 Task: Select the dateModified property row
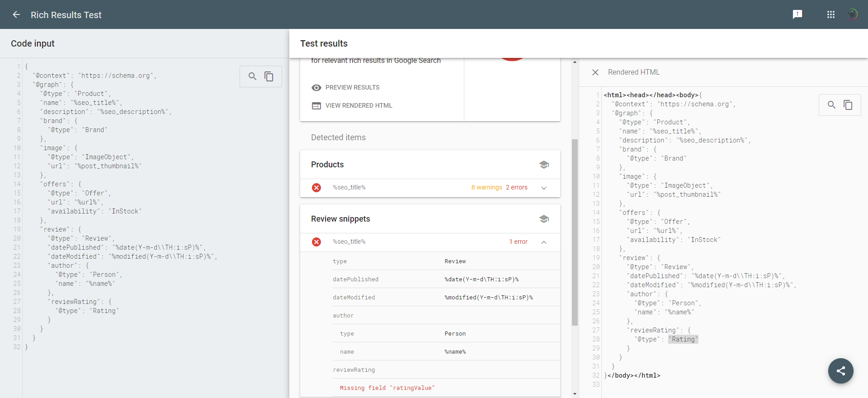[446, 297]
